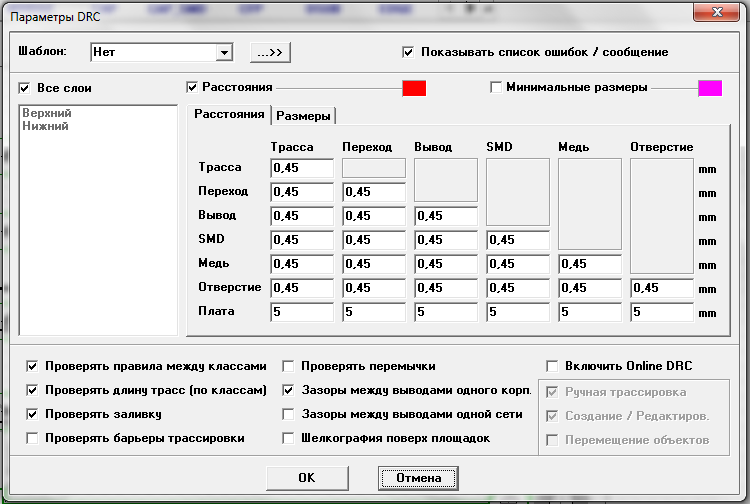Enable the Включить Online DRC checkbox
Viewport: 750px width, 504px height.
pos(552,366)
